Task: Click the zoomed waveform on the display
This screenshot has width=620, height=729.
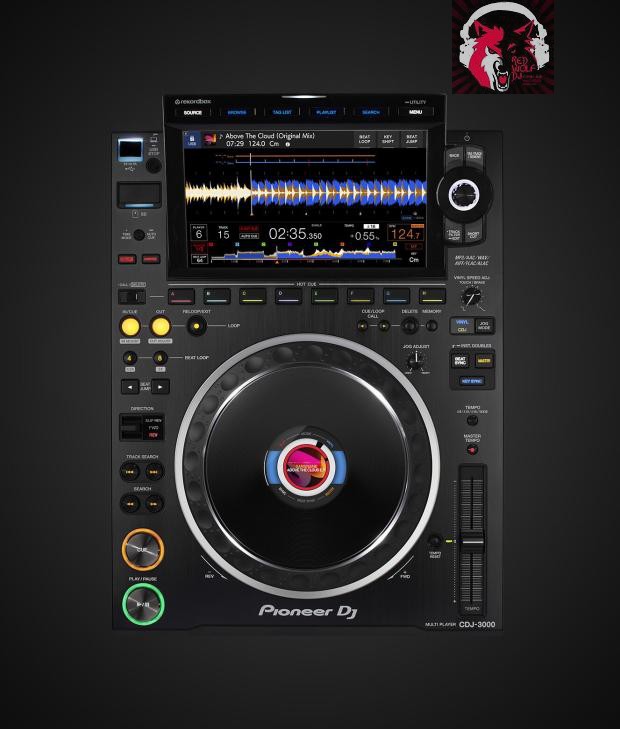Action: 305,192
